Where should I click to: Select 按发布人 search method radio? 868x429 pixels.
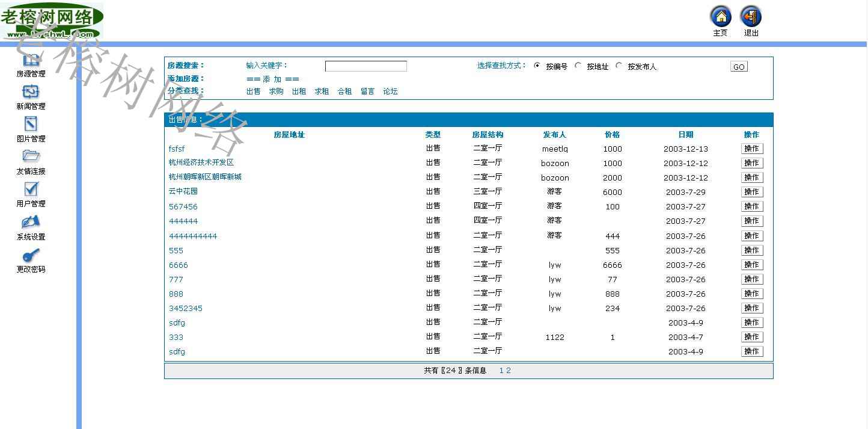(x=619, y=66)
